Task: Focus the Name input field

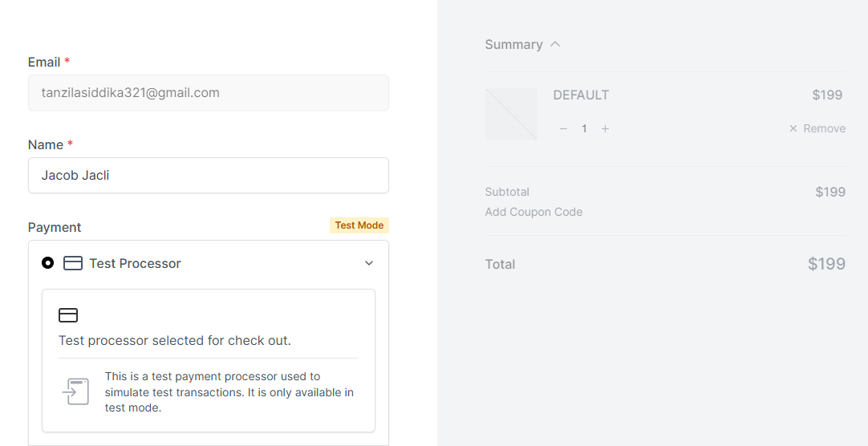Action: click(209, 175)
